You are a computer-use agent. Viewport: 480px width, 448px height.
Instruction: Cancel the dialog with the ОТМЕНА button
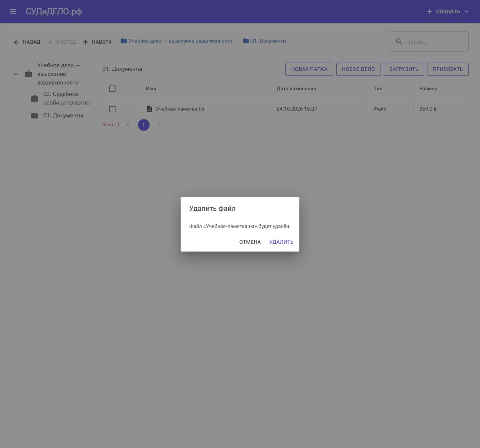[250, 242]
